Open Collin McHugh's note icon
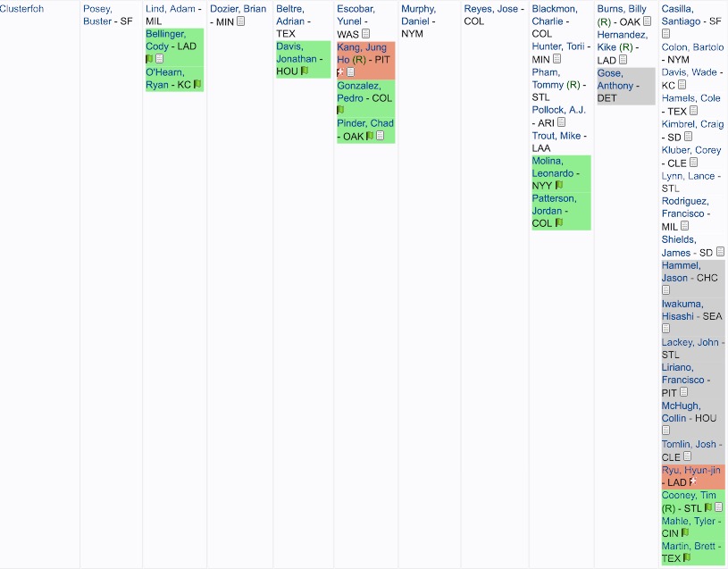 [665, 431]
